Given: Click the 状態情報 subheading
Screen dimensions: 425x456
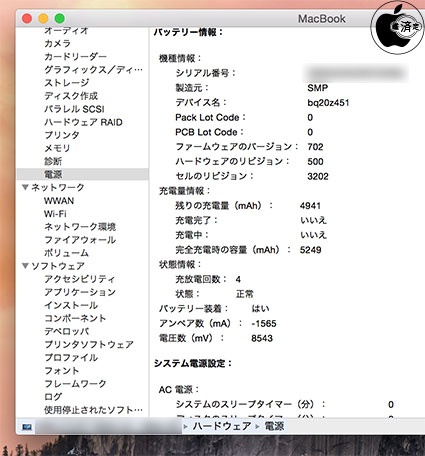Looking at the screenshot, I should pyautogui.click(x=180, y=265).
